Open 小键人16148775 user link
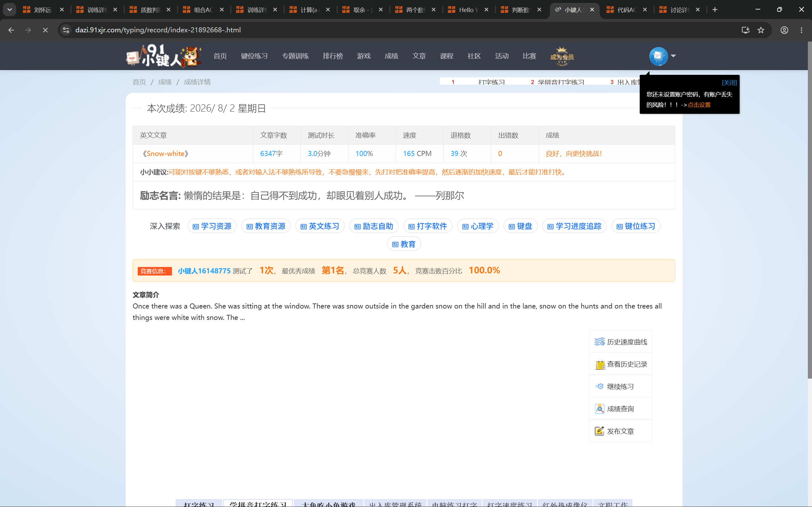The height and width of the screenshot is (507, 812). (204, 270)
